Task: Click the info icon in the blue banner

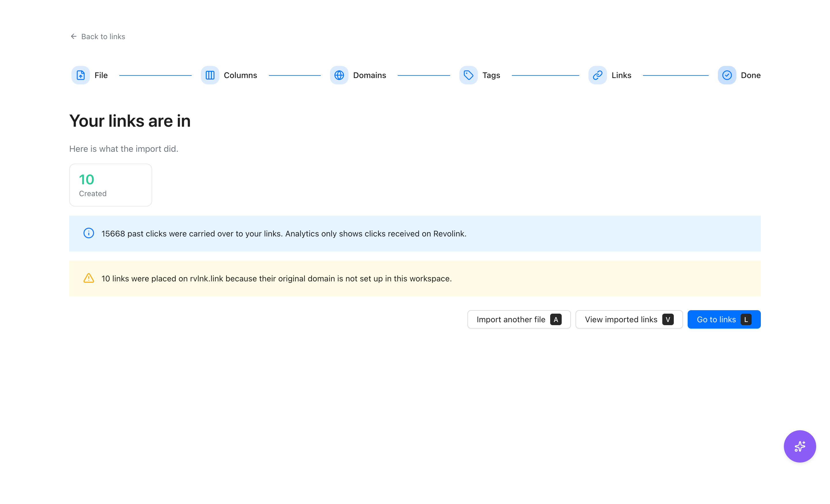Action: pos(88,233)
